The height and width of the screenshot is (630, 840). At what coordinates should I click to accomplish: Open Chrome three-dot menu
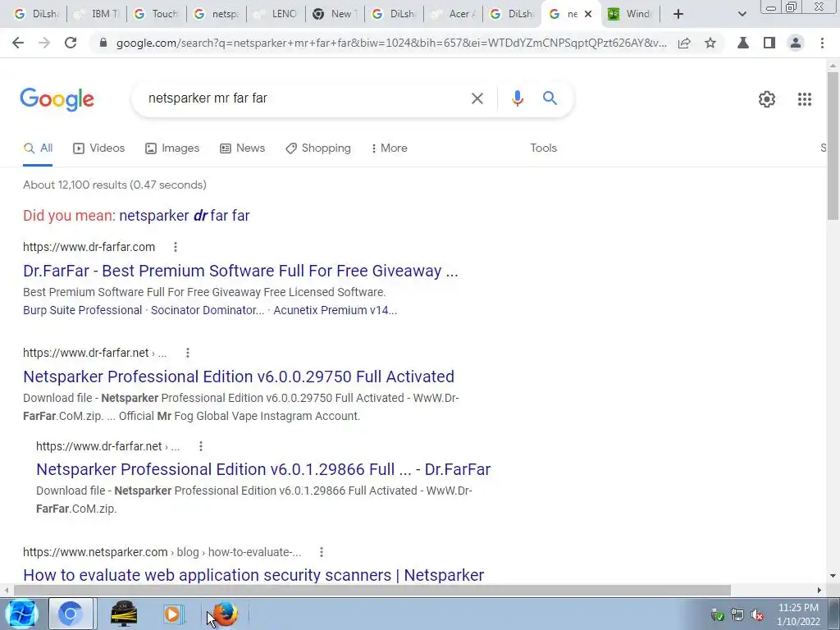[822, 43]
